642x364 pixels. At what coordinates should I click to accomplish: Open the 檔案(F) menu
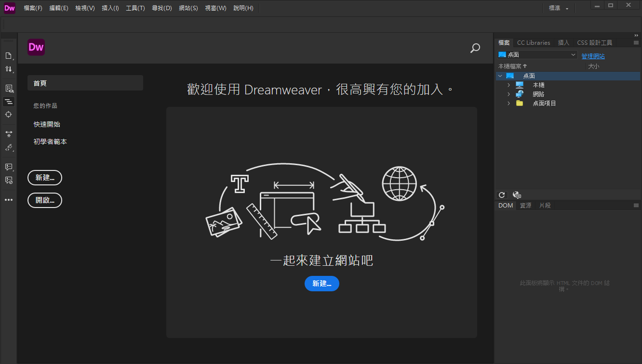(33, 8)
